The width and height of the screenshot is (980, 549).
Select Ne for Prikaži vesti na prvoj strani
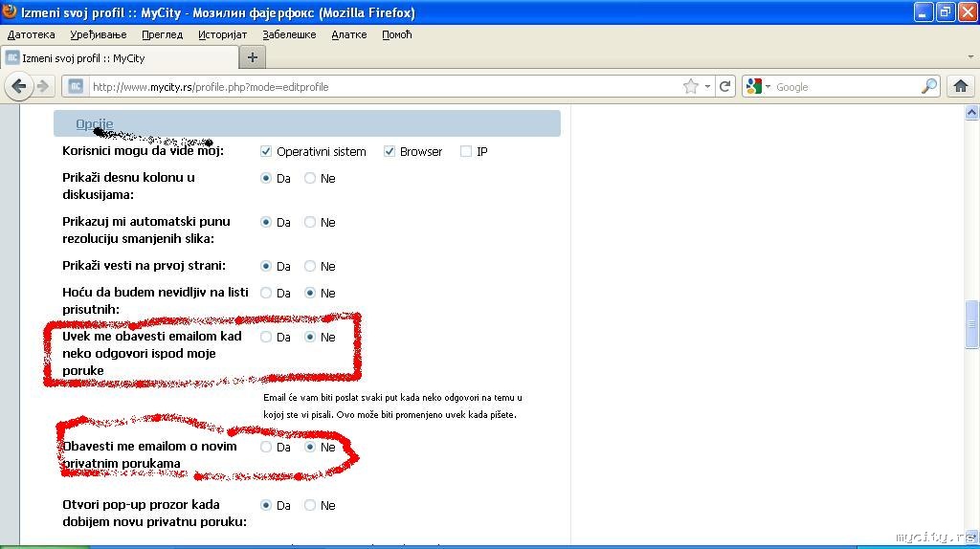(310, 266)
